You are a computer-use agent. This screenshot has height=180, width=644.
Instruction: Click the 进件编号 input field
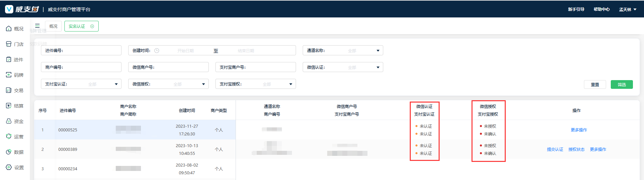[x=91, y=51]
